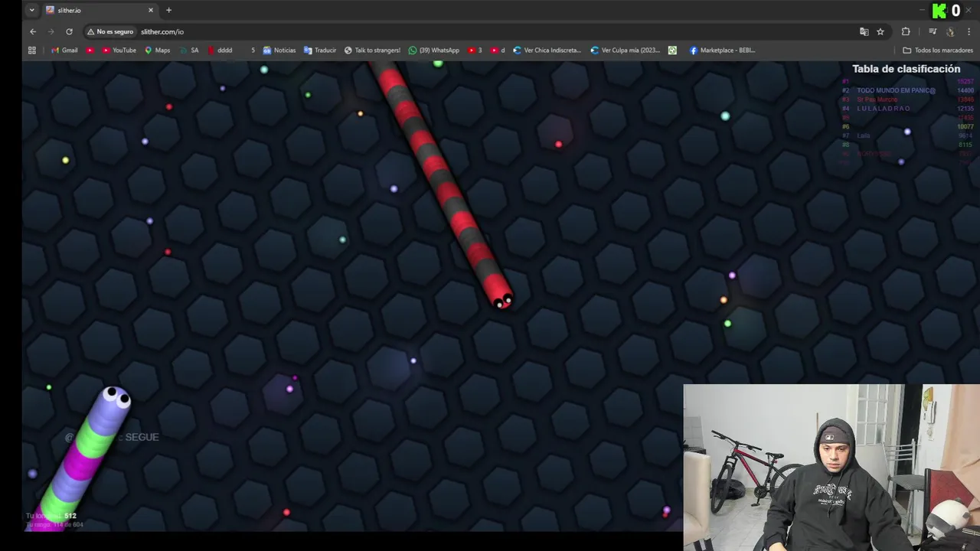Open the Ver Chica Indiscreta bookmark

547,50
